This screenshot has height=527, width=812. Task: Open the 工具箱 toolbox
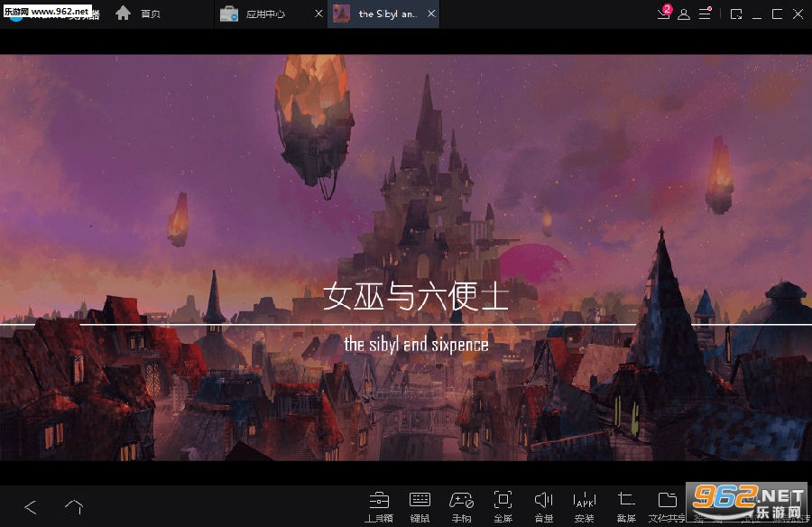(x=379, y=507)
